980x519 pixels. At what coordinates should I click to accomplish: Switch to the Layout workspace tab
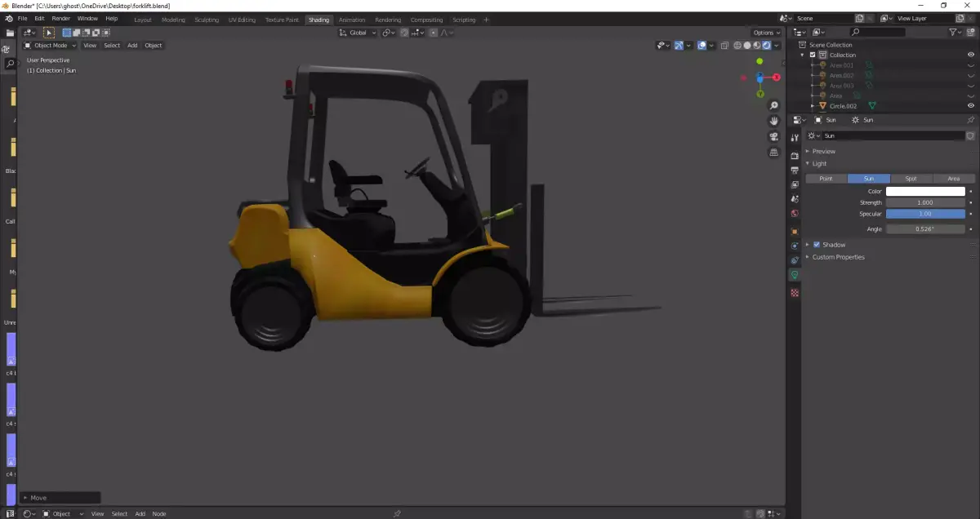click(142, 20)
